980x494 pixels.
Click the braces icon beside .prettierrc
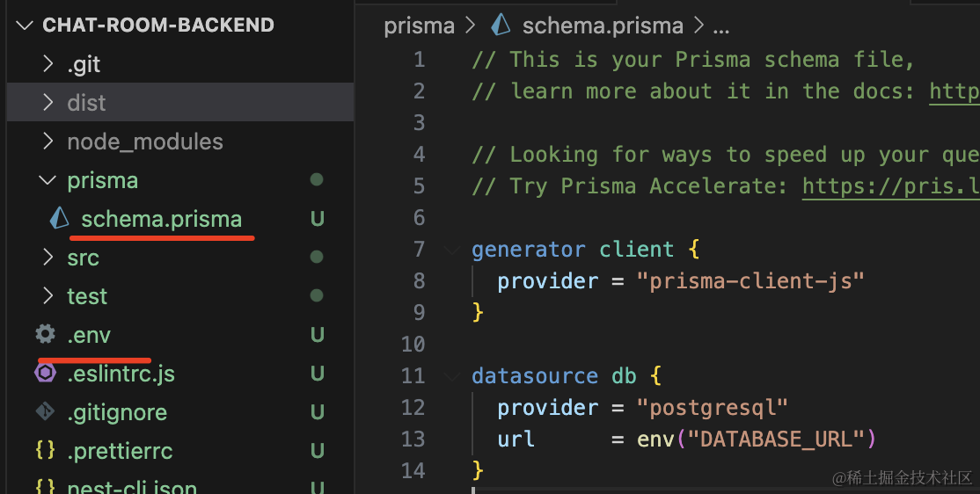click(45, 451)
